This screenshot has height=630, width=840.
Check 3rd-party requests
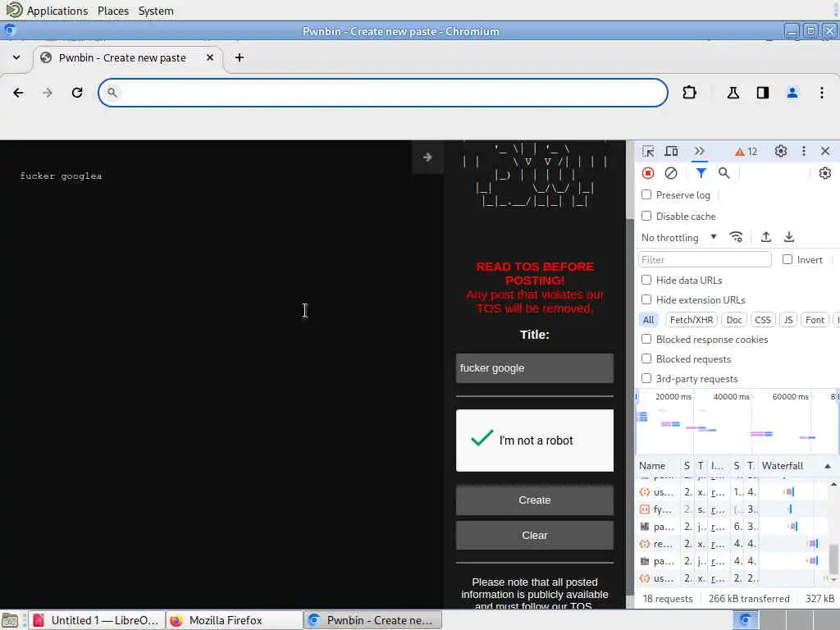coord(646,378)
